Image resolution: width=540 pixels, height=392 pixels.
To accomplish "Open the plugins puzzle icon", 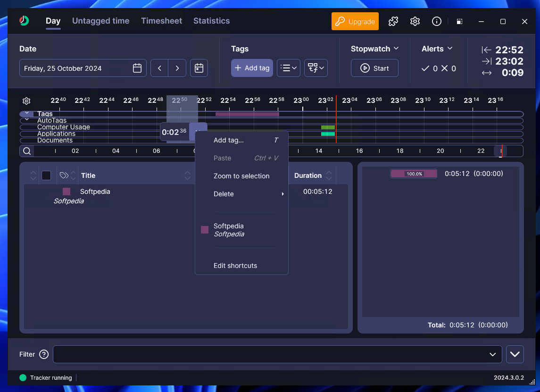I will [393, 21].
